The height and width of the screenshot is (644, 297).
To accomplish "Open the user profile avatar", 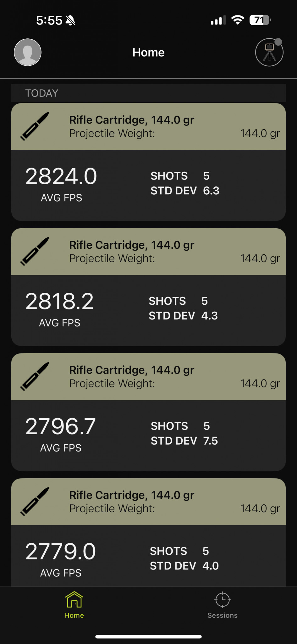I will [x=28, y=52].
